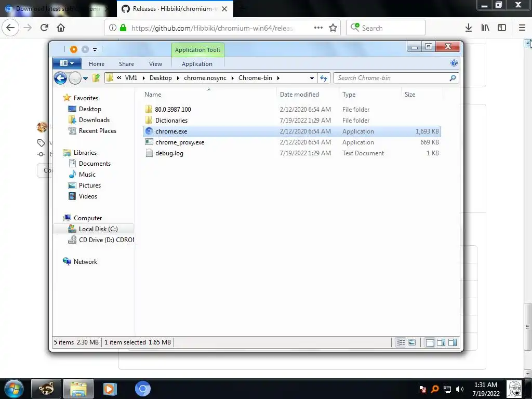The image size is (532, 399).
Task: Open Explorer help with the question mark
Action: 454,63
